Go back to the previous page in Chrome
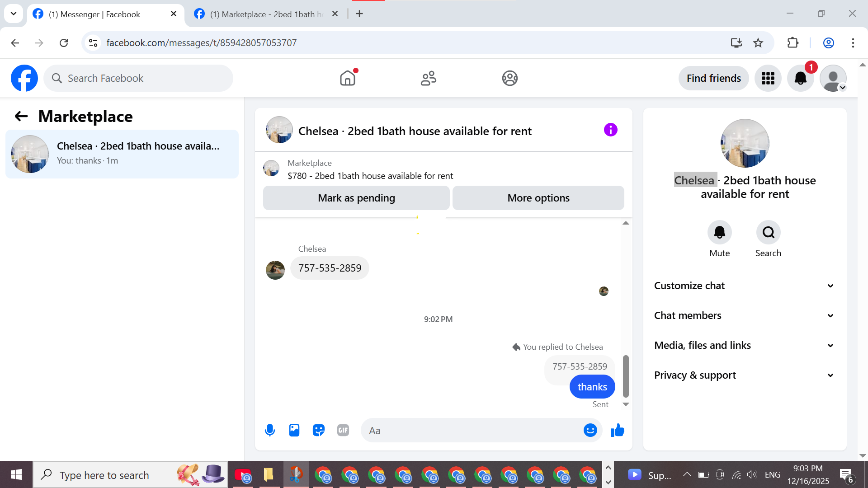The image size is (868, 488). click(x=15, y=43)
